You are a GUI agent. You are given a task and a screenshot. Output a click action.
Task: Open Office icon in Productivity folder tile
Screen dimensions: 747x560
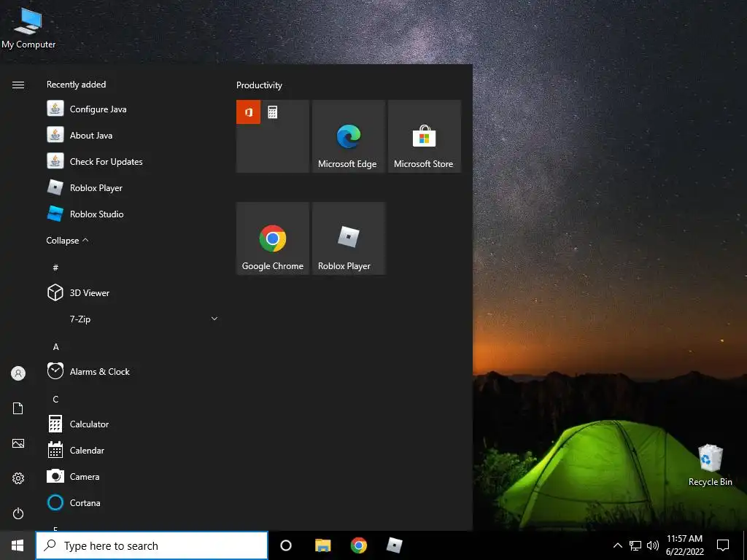coord(248,112)
